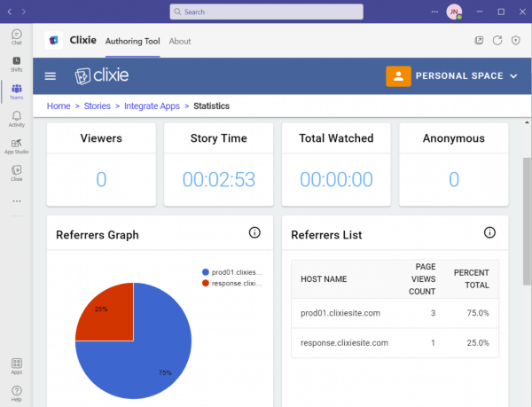
Task: Show more apps ellipsis in sidebar
Action: point(17,201)
